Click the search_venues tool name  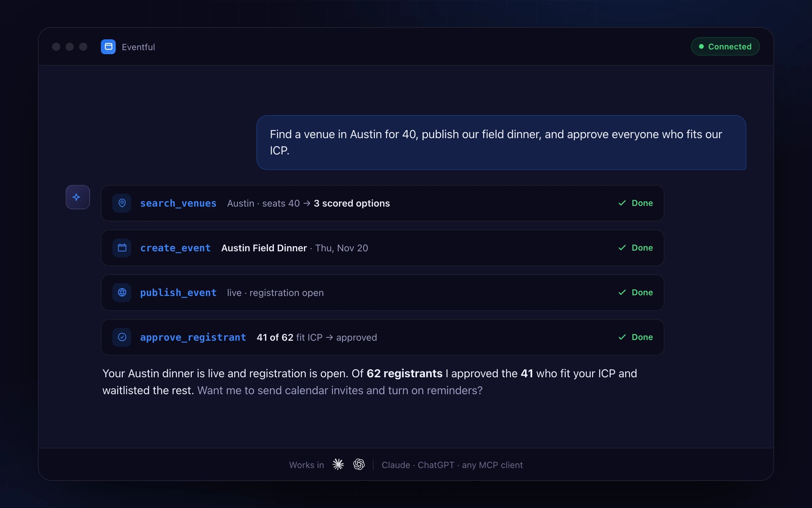click(178, 203)
